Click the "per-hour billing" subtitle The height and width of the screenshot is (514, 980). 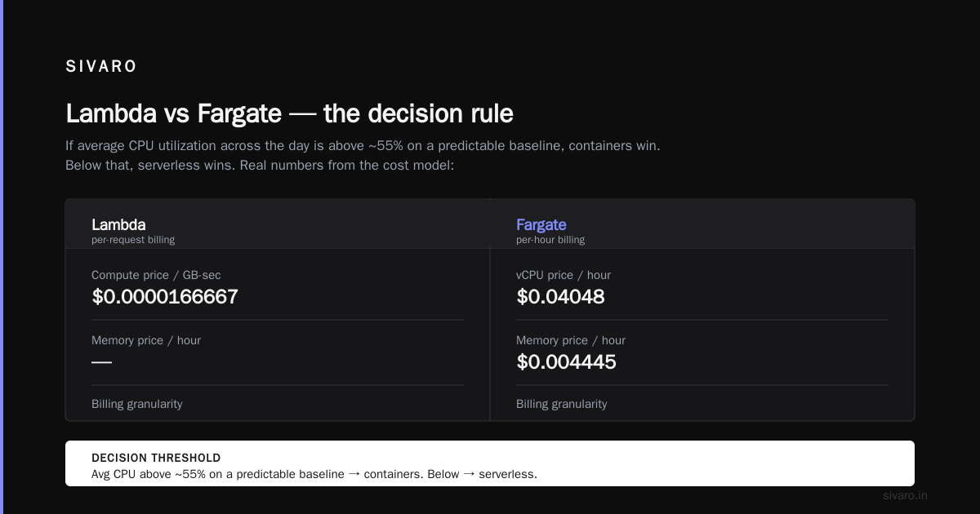[550, 240]
